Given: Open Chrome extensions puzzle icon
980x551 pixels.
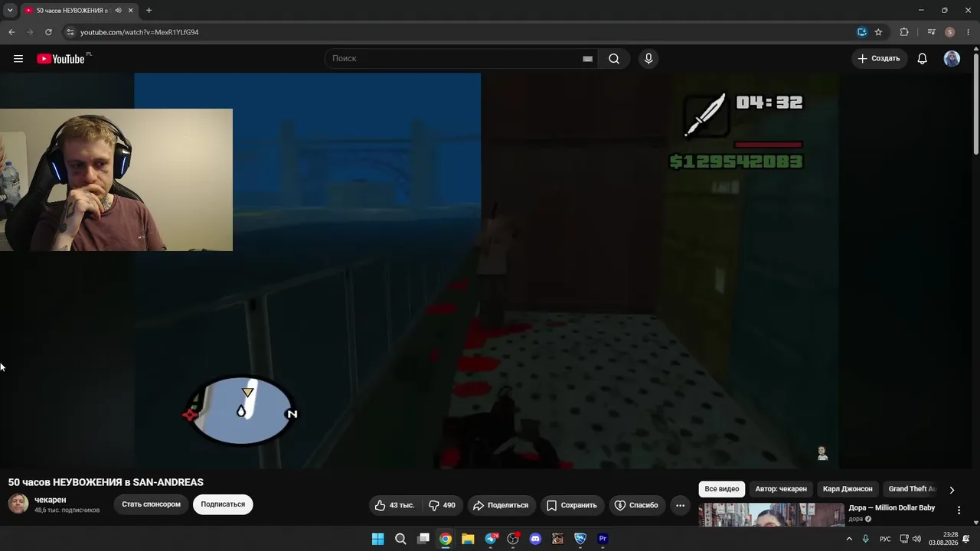Looking at the screenshot, I should coord(904,32).
